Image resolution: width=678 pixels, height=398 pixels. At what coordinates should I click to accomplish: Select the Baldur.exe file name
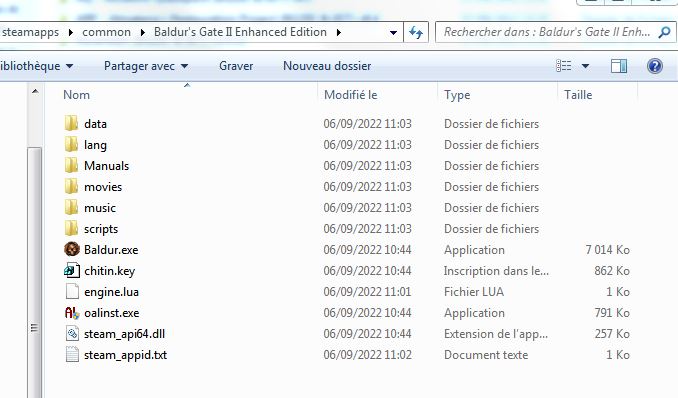pos(111,250)
